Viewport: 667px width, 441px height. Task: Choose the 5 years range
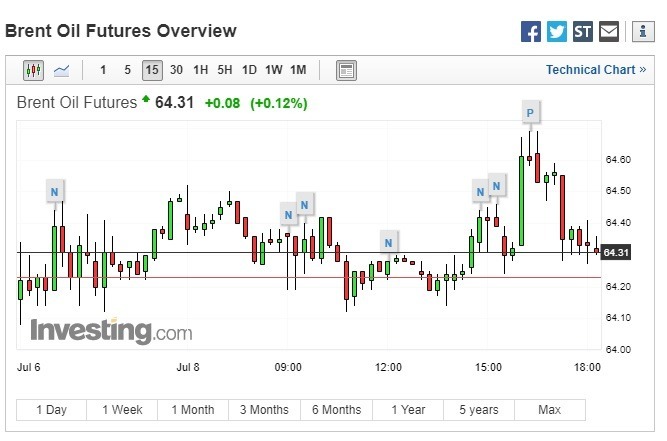click(x=479, y=410)
